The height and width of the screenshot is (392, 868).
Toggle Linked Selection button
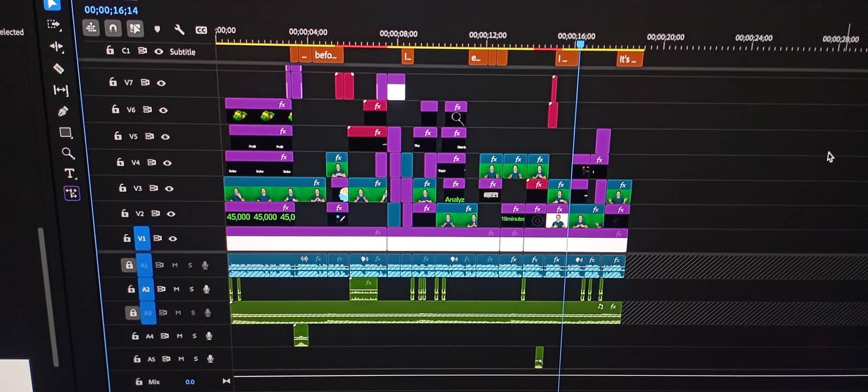click(x=135, y=29)
